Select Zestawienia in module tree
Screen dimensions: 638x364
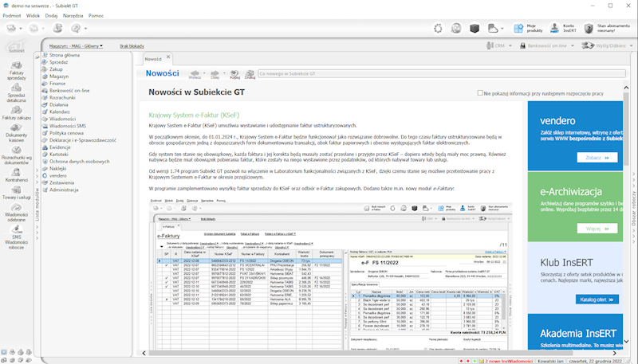(x=61, y=183)
